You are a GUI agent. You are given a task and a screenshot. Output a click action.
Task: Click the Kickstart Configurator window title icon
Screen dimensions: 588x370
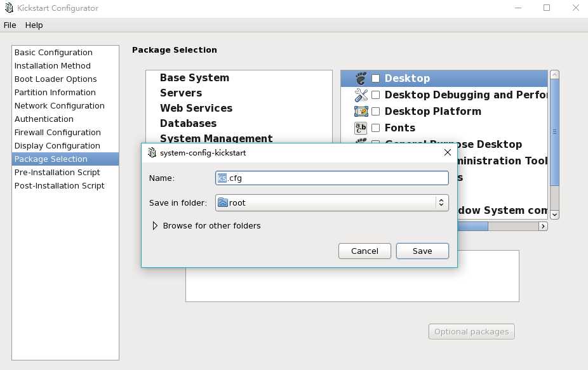(9, 8)
